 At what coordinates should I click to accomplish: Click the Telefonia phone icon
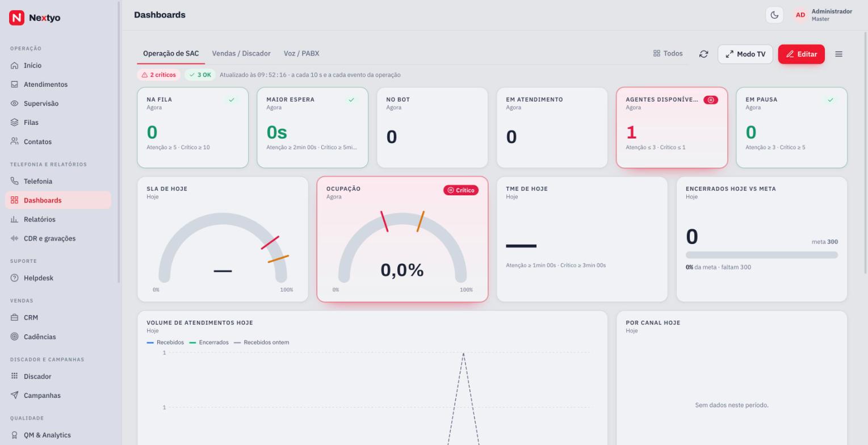point(14,181)
